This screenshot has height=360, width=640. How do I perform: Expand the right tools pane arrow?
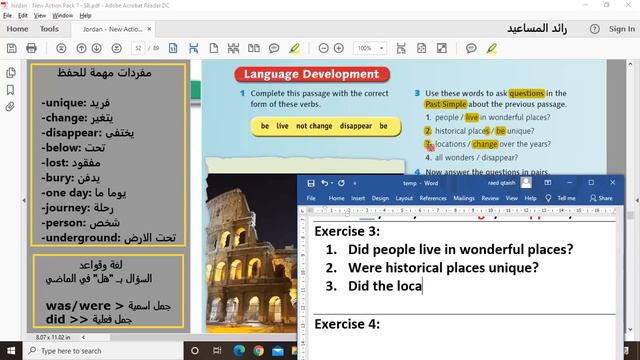click(x=637, y=200)
